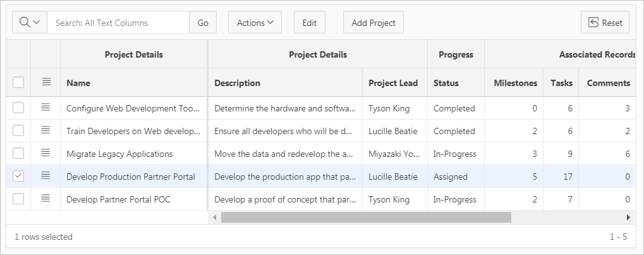Uncheck the Develop Production Partner Portal row
Viewport: 644px width, 255px height.
18,177
